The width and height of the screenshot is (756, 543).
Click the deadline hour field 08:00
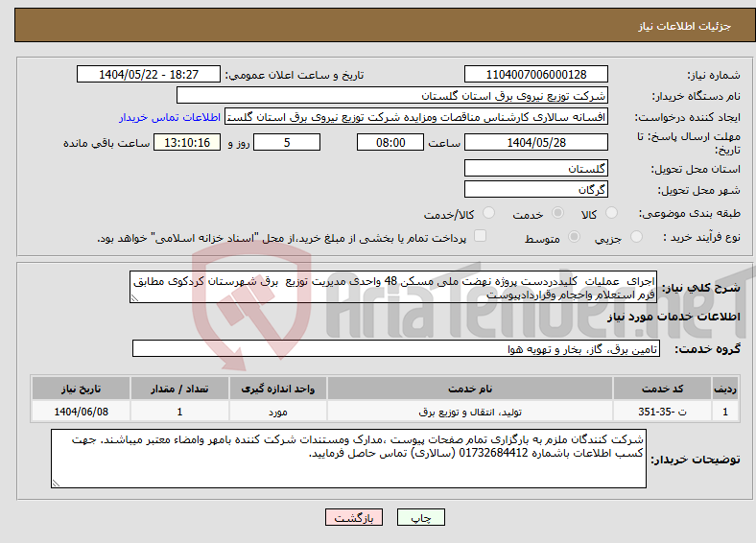point(390,142)
